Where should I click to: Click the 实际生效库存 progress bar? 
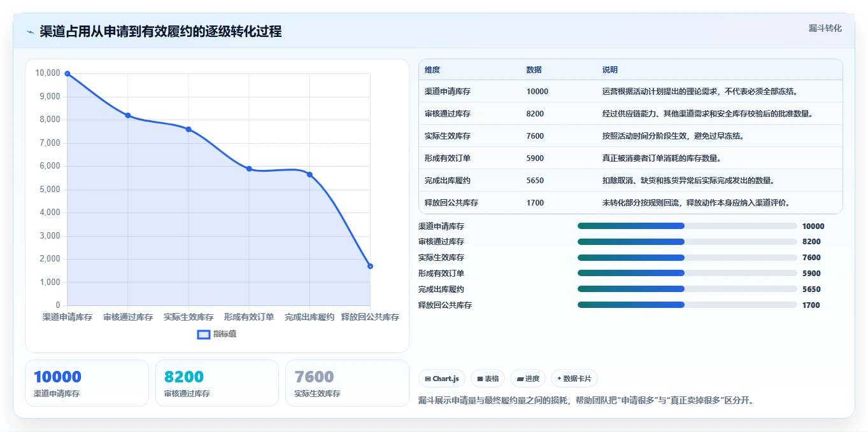click(x=687, y=258)
